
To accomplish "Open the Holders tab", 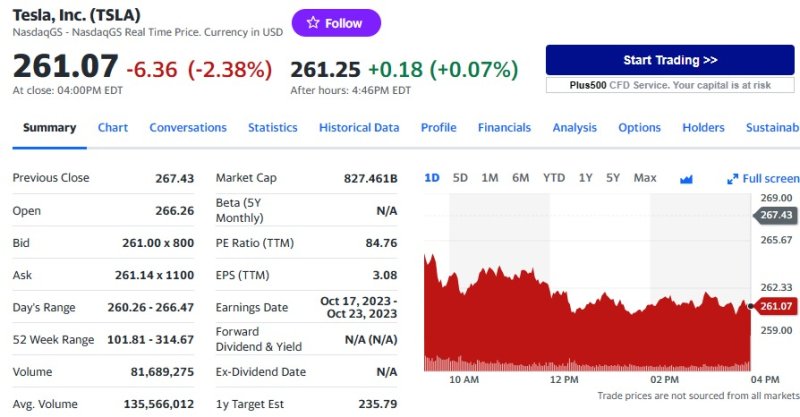I will coord(703,128).
